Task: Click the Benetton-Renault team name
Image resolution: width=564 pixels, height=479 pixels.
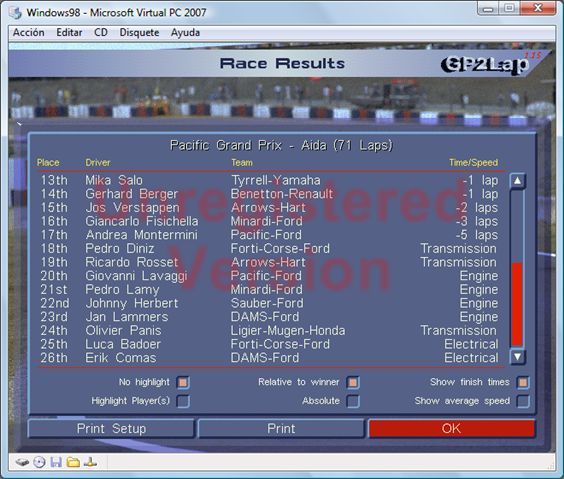Action: click(x=282, y=194)
